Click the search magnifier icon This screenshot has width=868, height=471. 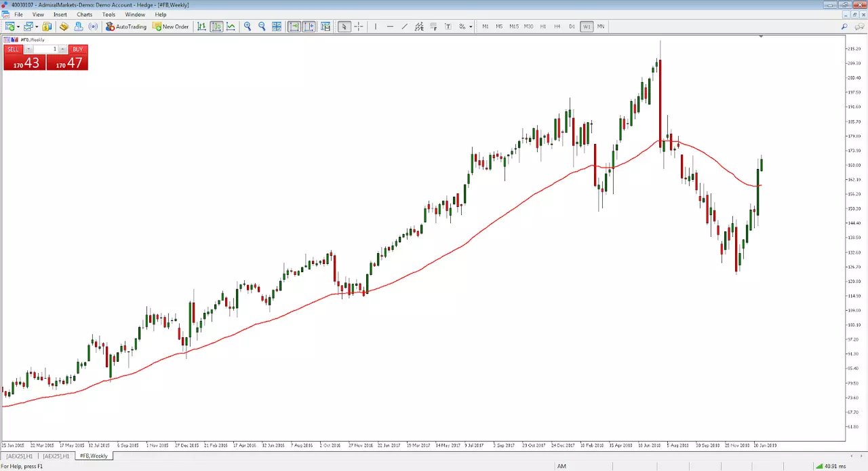pyautogui.click(x=844, y=26)
